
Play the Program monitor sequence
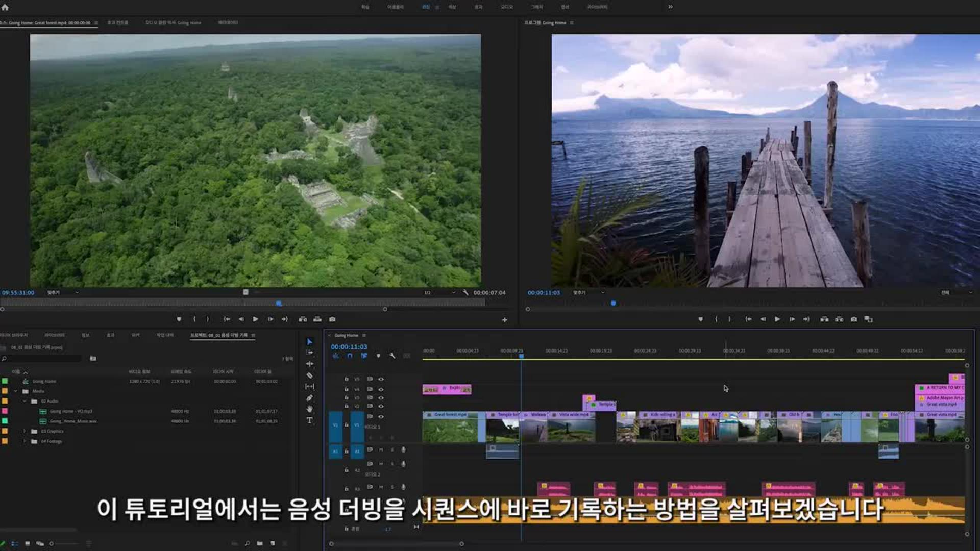[x=777, y=319]
